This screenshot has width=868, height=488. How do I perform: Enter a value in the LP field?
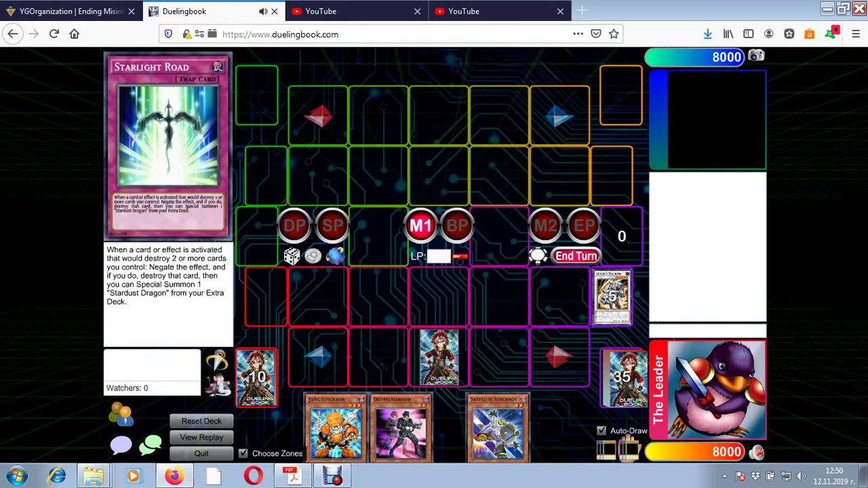coord(438,256)
